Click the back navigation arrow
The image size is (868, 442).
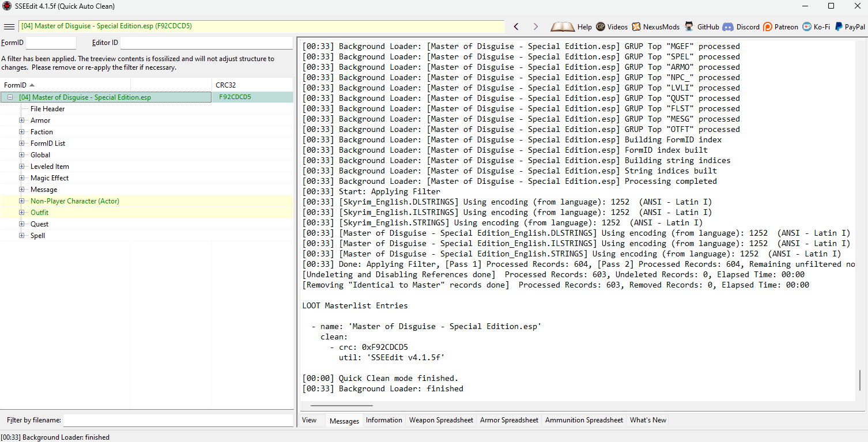point(516,27)
